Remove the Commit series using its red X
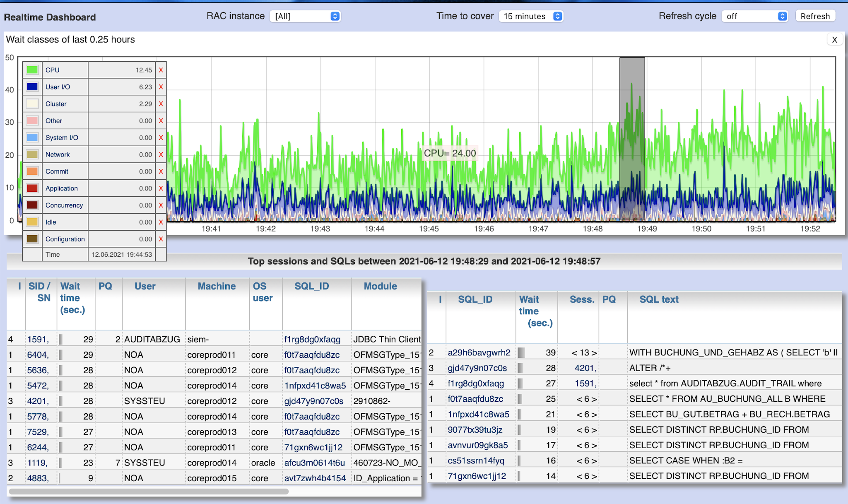 [161, 171]
